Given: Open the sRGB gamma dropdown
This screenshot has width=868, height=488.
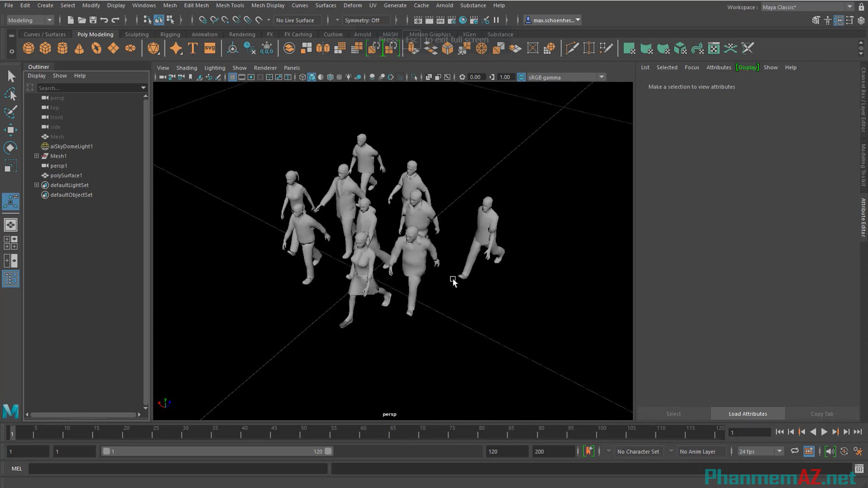Looking at the screenshot, I should click(x=602, y=77).
